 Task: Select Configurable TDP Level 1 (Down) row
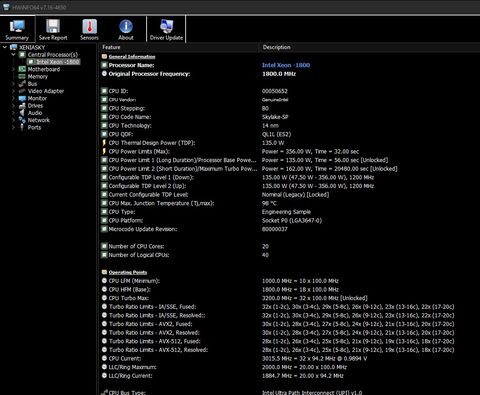[289, 177]
